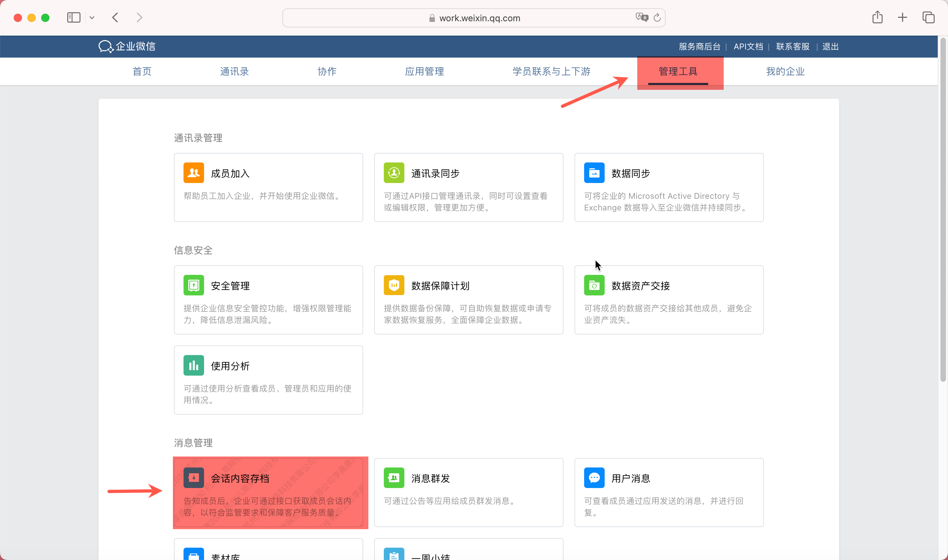Click the 数据资产交接 green folder icon
Viewport: 948px width, 560px height.
594,285
